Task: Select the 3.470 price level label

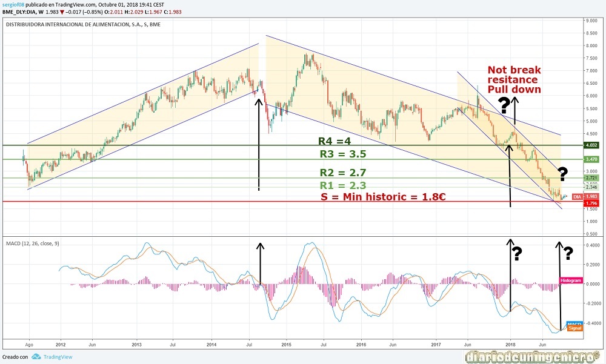Action: tap(573, 159)
